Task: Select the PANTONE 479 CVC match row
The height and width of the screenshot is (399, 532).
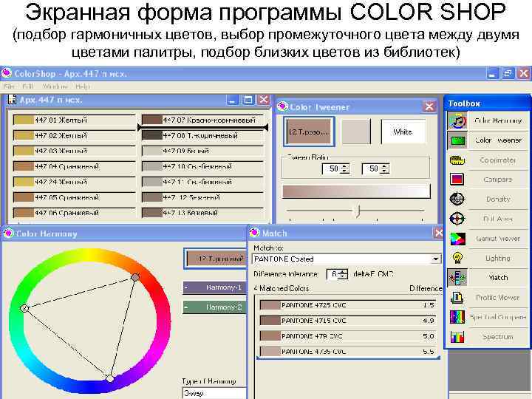Action: coord(347,336)
